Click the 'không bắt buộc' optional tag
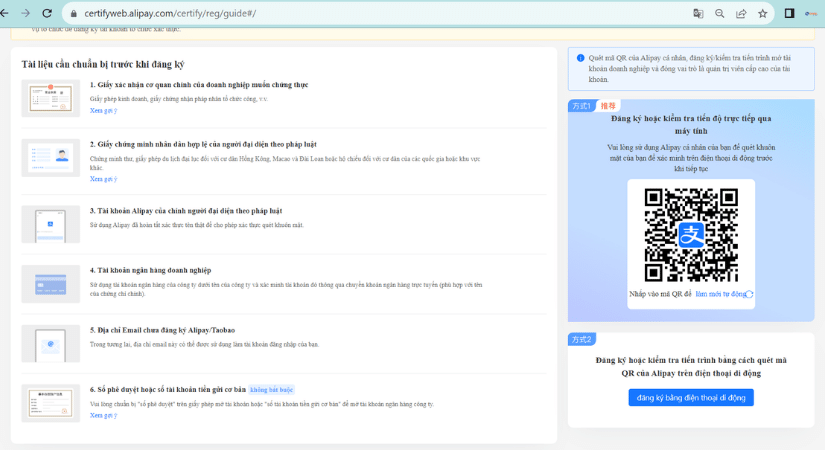The width and height of the screenshot is (825, 450). [x=271, y=390]
